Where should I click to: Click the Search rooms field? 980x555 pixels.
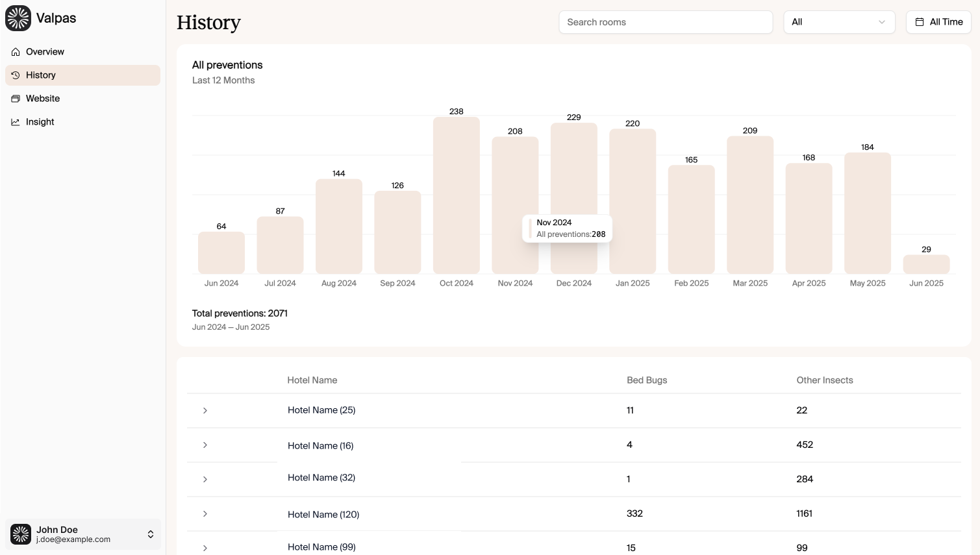666,22
